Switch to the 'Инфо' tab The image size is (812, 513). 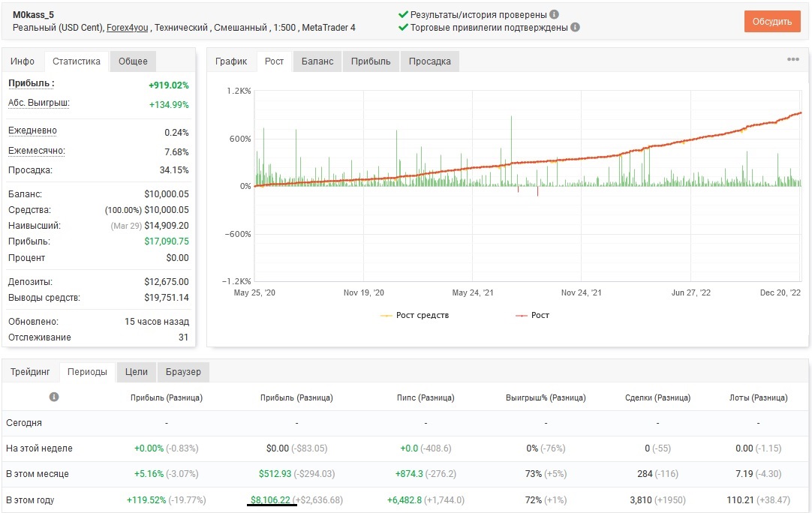pos(23,61)
